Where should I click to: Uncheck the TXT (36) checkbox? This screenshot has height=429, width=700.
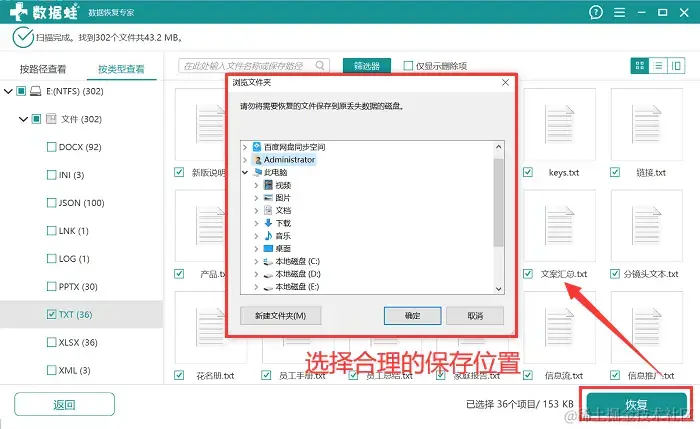(51, 314)
